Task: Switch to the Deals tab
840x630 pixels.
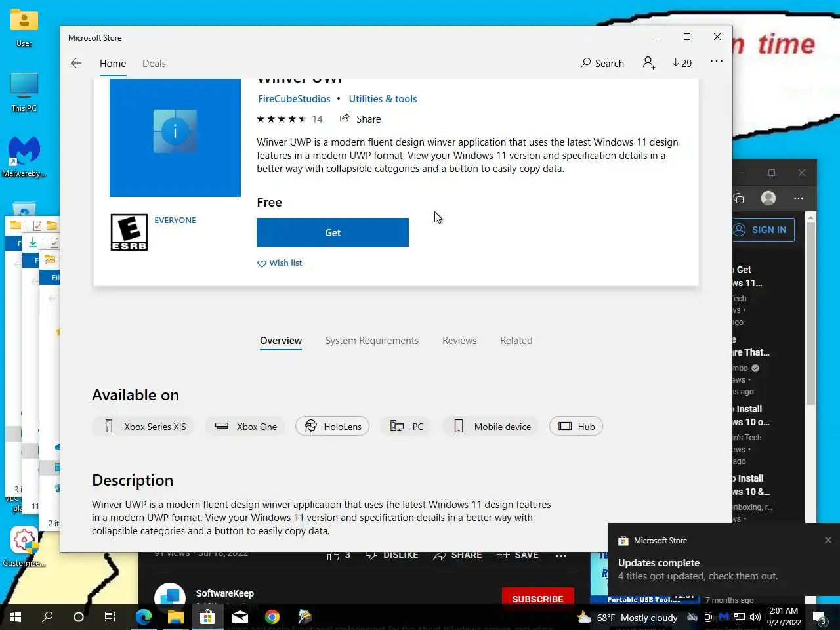Action: (154, 63)
